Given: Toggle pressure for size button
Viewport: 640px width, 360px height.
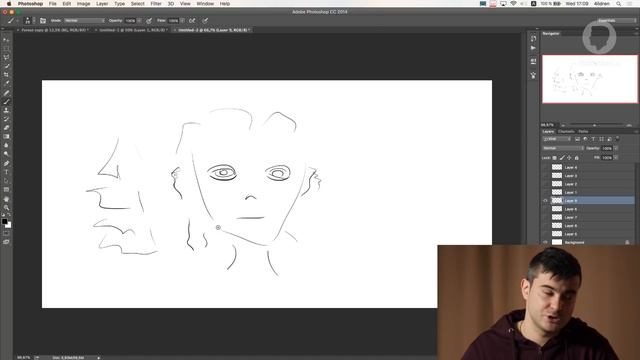Looking at the screenshot, I should click(205, 20).
